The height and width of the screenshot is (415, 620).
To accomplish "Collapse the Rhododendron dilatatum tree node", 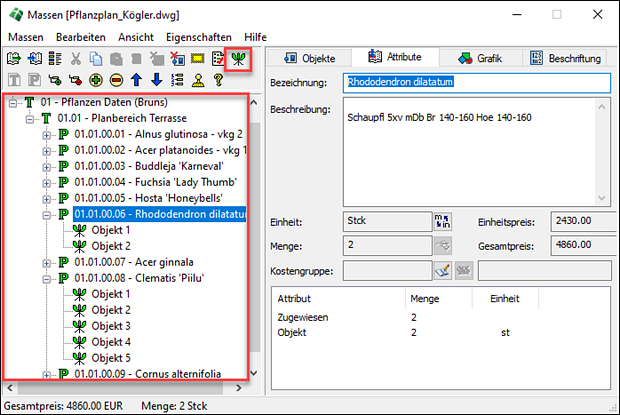I will point(47,214).
